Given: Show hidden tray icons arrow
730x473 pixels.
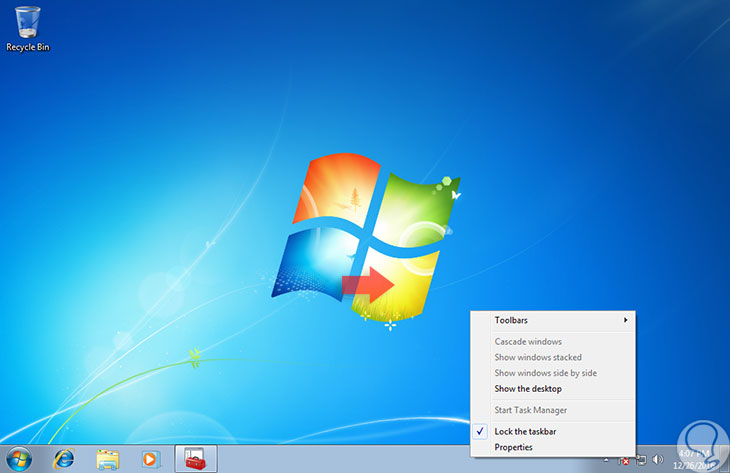Looking at the screenshot, I should pos(606,460).
